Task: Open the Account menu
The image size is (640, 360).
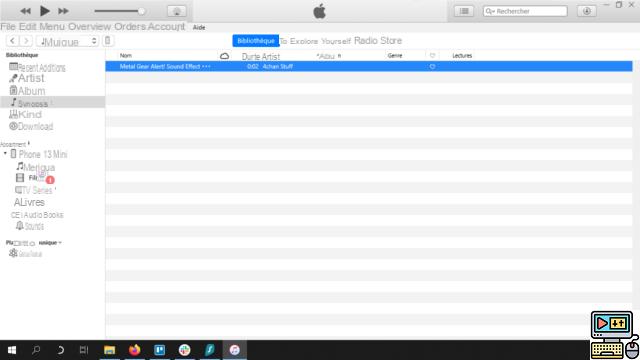Action: 166,27
